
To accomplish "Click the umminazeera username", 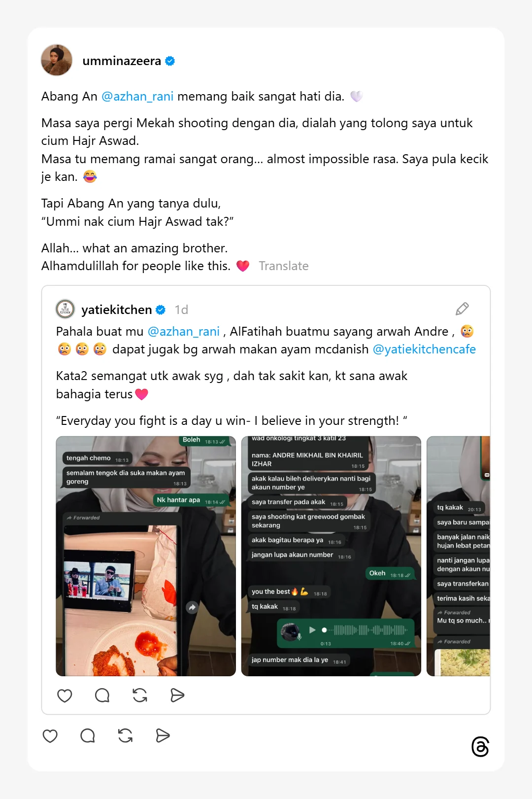I will pos(122,61).
